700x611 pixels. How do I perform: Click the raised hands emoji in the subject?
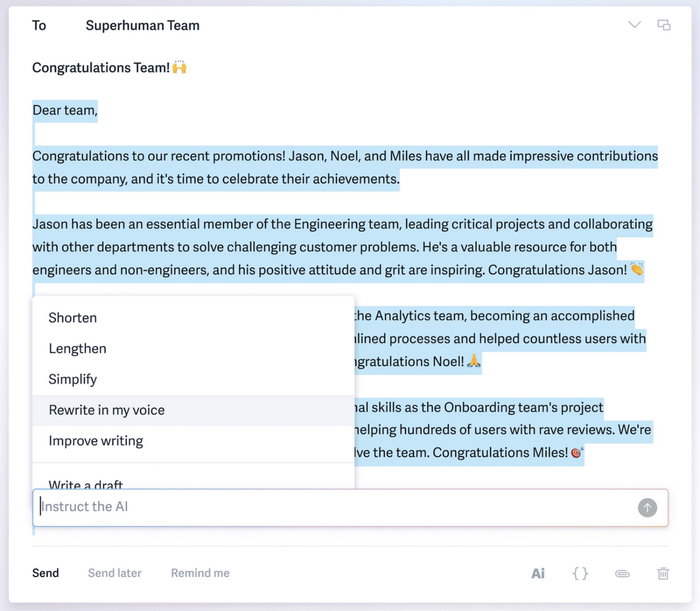(179, 66)
